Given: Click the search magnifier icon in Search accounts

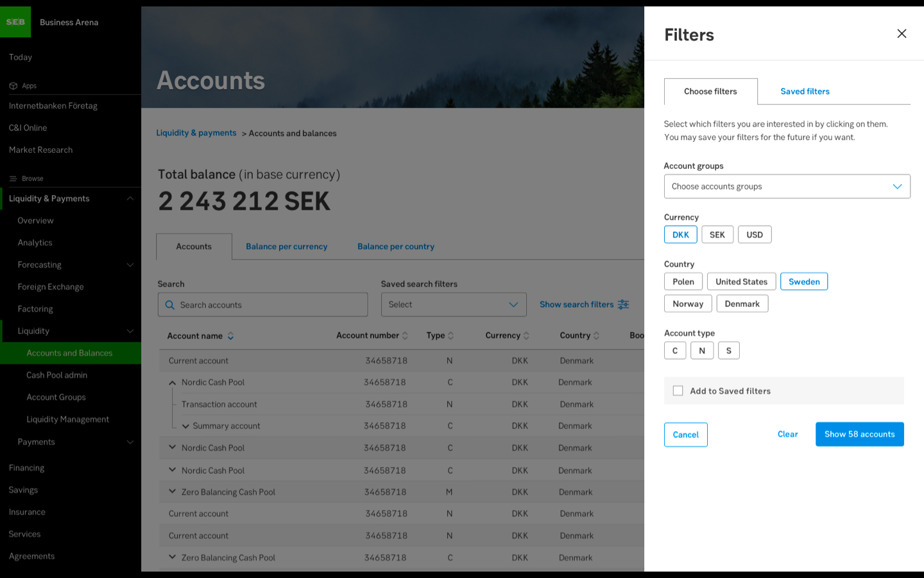Looking at the screenshot, I should (170, 305).
